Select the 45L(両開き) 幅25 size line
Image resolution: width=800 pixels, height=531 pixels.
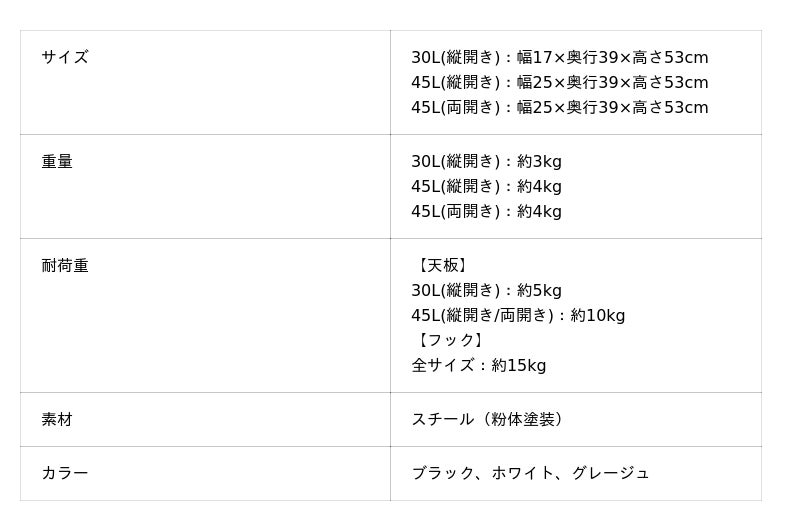[559, 108]
